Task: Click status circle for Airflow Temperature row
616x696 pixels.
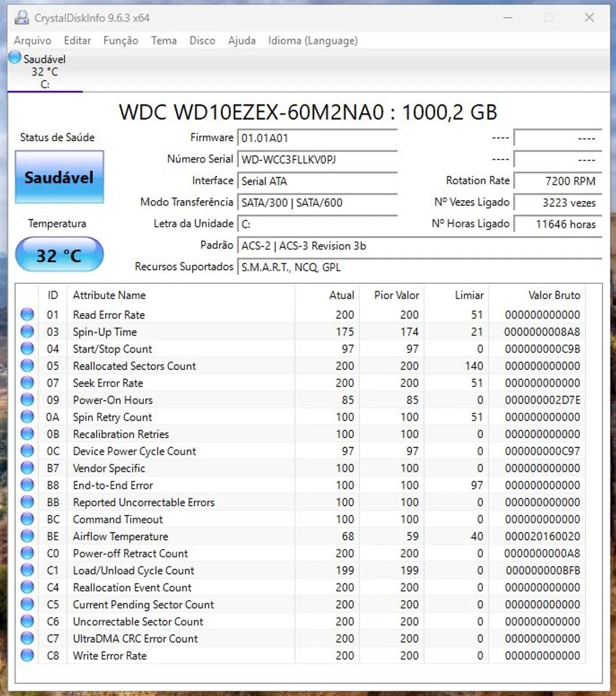Action: pyautogui.click(x=27, y=536)
